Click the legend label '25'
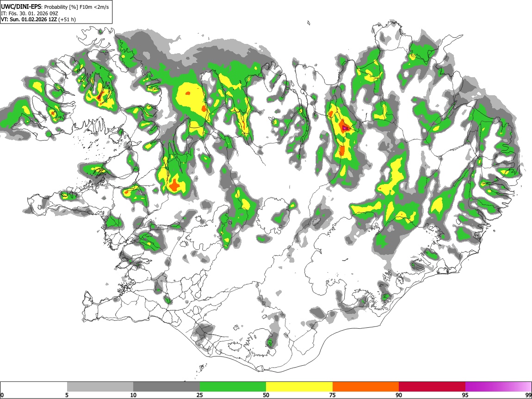Image resolution: width=532 pixels, height=399 pixels. point(200,395)
